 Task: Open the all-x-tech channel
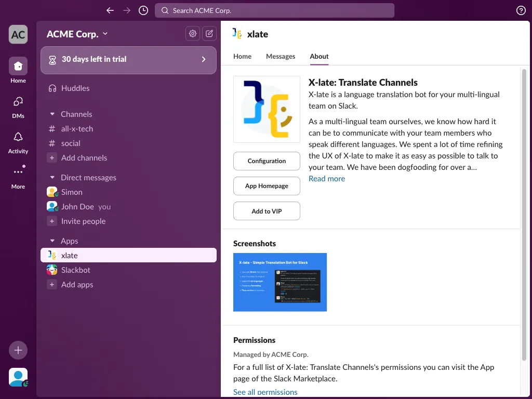pos(128,129)
